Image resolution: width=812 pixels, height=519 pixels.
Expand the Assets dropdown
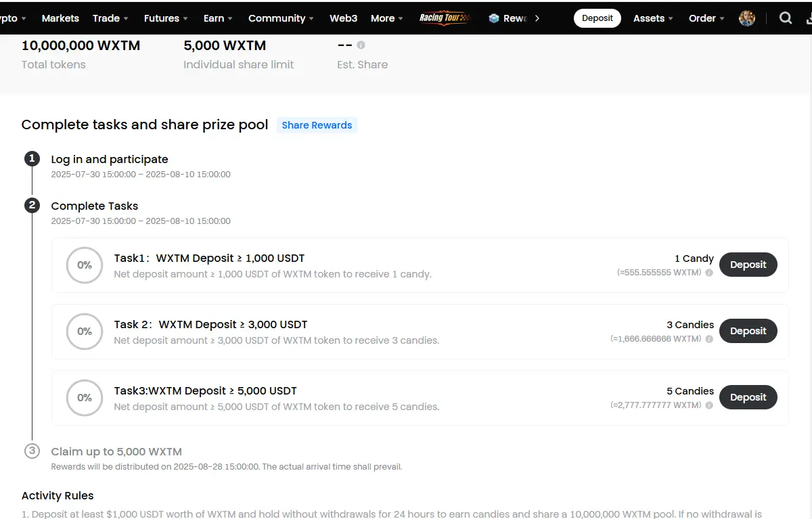pyautogui.click(x=653, y=18)
